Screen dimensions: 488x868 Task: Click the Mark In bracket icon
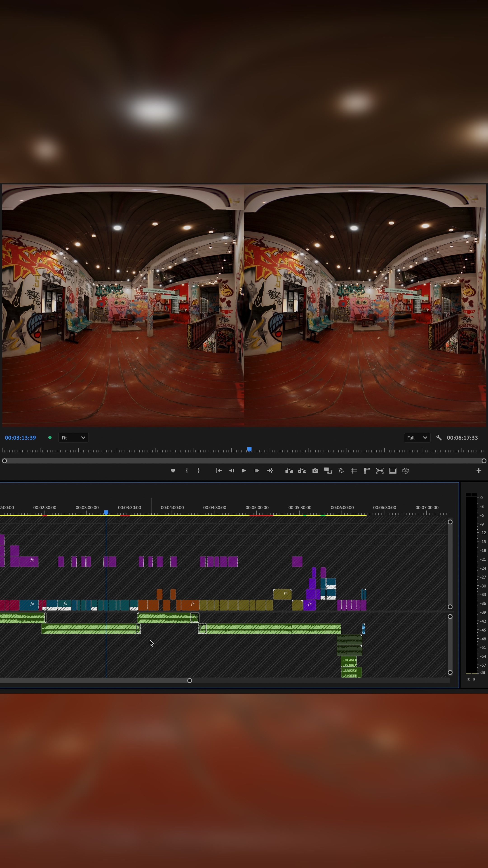tap(187, 471)
